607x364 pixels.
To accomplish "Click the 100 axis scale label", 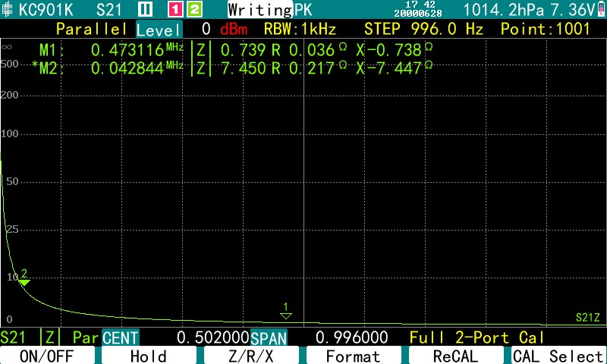I will pos(10,134).
